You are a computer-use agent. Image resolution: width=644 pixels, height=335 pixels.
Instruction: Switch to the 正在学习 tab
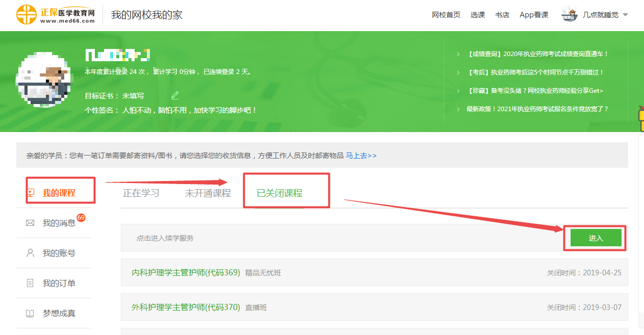point(141,193)
